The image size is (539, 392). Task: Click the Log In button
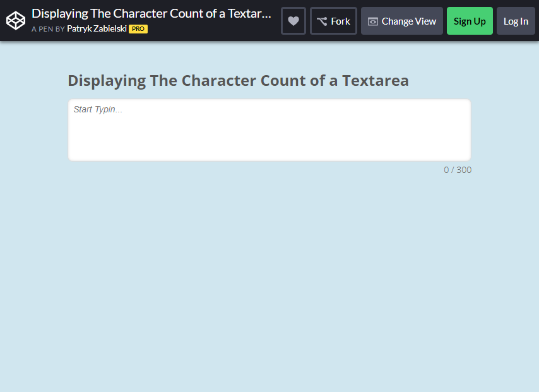click(516, 21)
